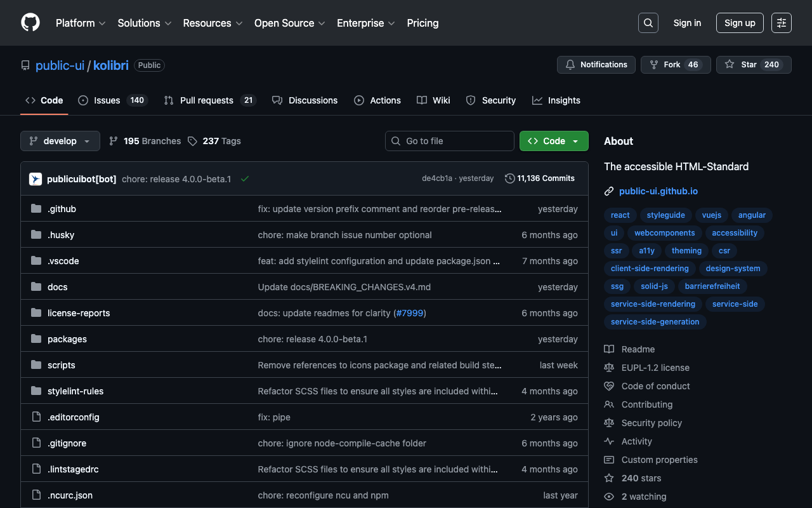This screenshot has height=508, width=812.
Task: Expand the develop branch dropdown
Action: pyautogui.click(x=60, y=141)
